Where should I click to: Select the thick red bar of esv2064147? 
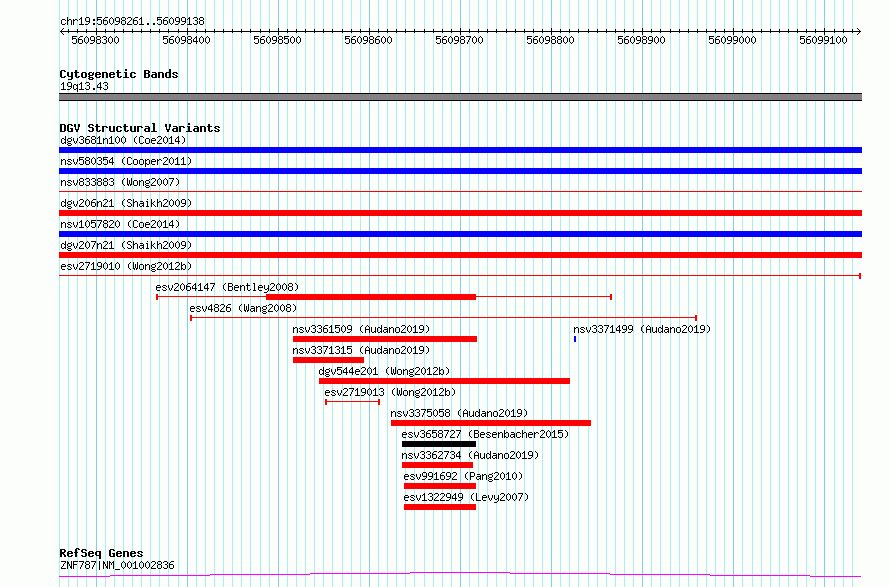click(x=371, y=297)
